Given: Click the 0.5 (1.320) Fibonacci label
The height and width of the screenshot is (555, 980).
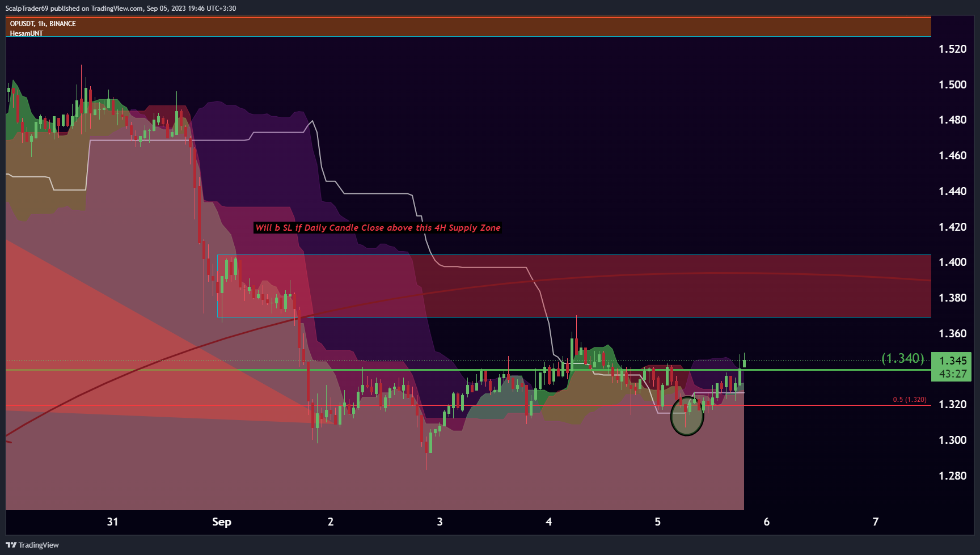Looking at the screenshot, I should pos(910,400).
